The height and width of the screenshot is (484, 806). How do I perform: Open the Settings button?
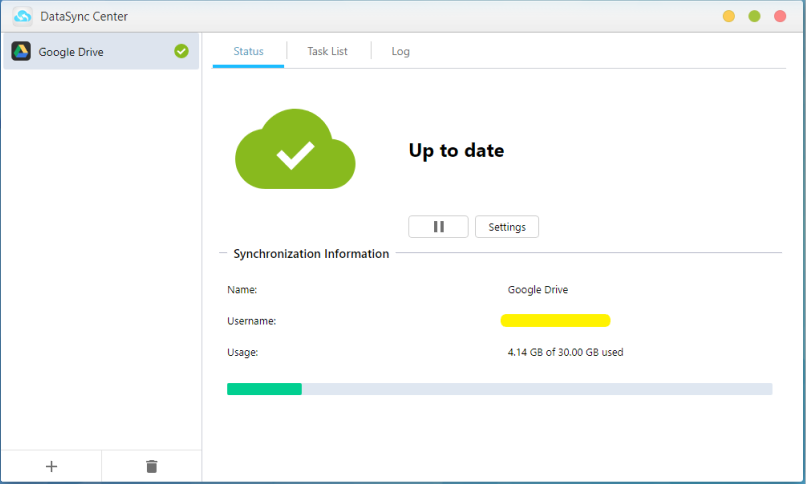point(507,227)
